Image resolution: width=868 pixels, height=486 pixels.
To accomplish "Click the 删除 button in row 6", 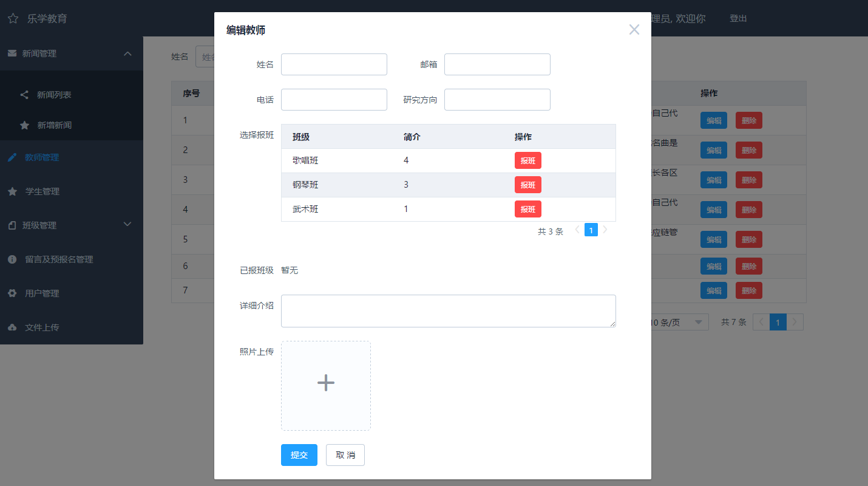I will pyautogui.click(x=749, y=266).
